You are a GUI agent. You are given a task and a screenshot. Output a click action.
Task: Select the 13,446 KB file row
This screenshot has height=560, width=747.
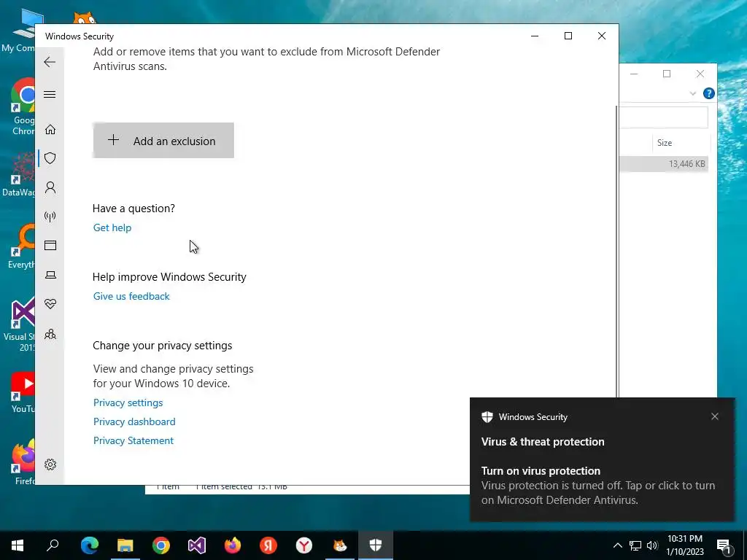point(664,164)
